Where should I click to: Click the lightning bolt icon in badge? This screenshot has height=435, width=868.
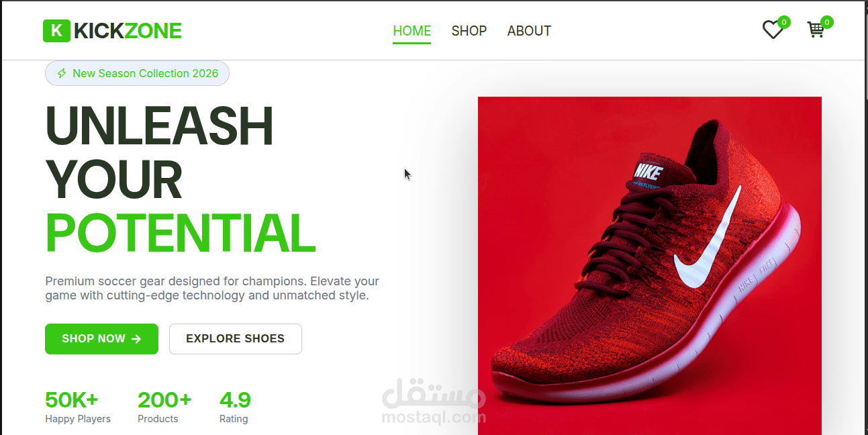tap(62, 73)
